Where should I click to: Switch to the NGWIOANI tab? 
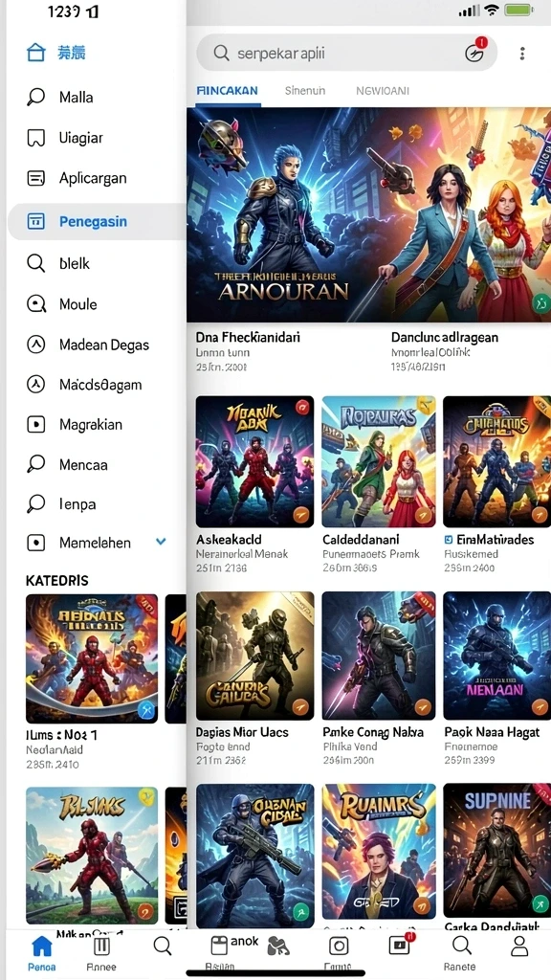click(383, 91)
